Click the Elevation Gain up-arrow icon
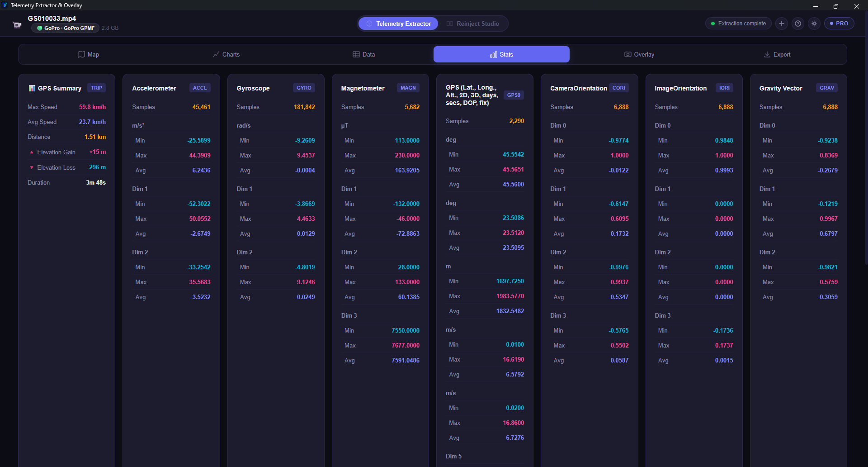Viewport: 868px width, 467px height. click(x=32, y=152)
